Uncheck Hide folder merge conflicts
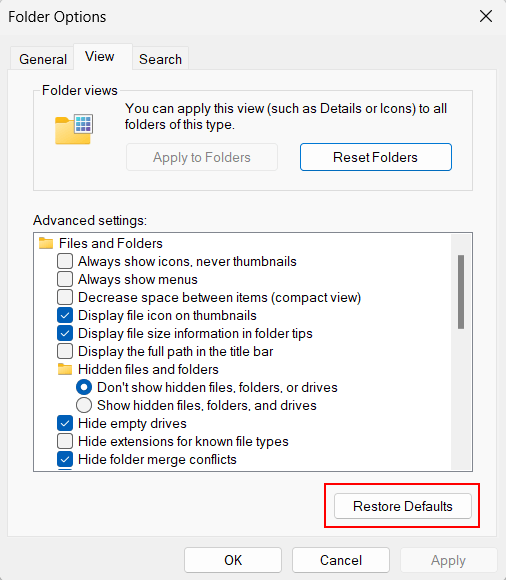Screen dimensions: 506x580 pyautogui.click(x=65, y=459)
